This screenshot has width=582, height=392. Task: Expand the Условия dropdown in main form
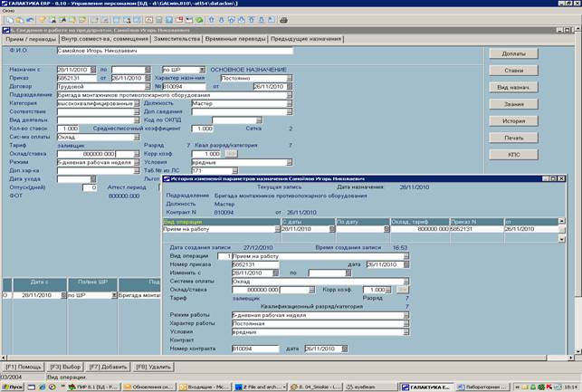(290, 162)
